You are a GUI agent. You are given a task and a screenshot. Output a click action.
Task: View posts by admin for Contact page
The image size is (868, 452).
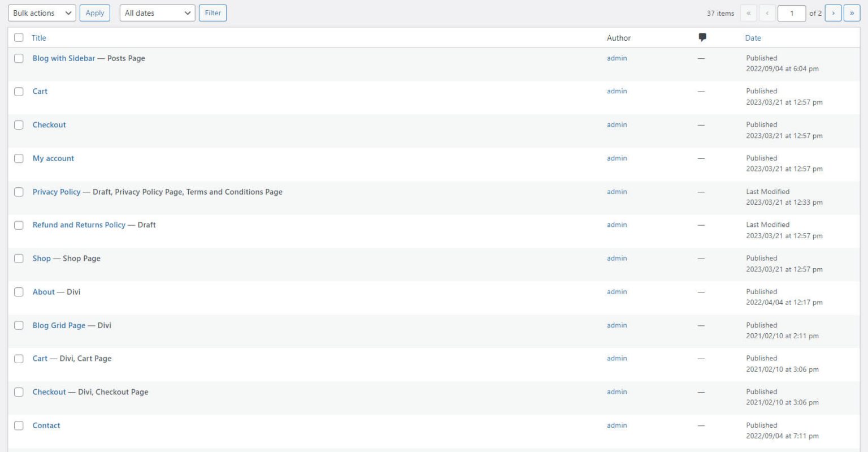(617, 425)
